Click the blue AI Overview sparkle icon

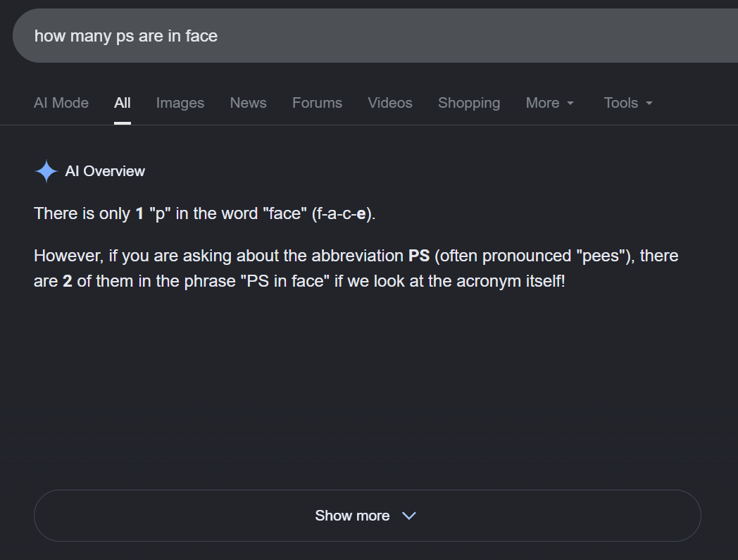click(x=46, y=171)
